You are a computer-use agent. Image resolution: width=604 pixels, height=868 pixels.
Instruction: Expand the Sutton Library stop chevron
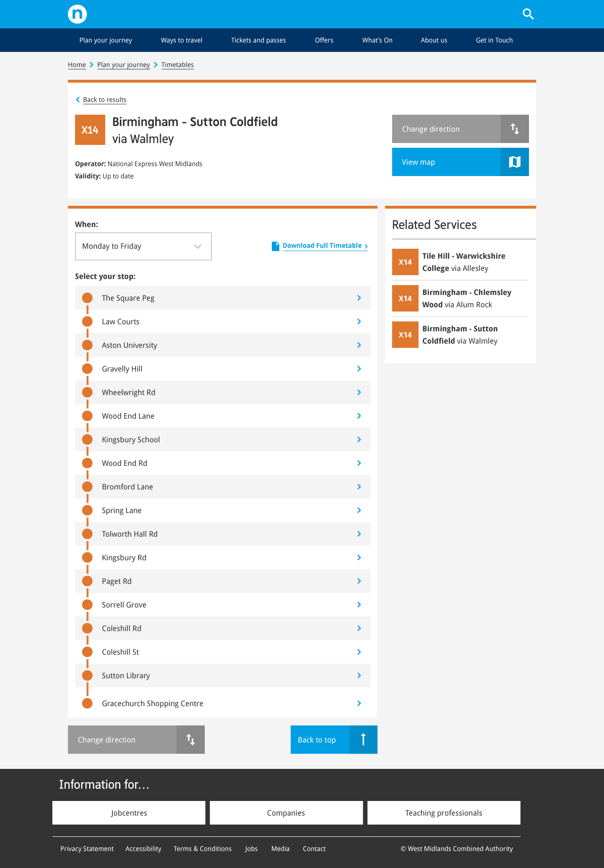359,675
